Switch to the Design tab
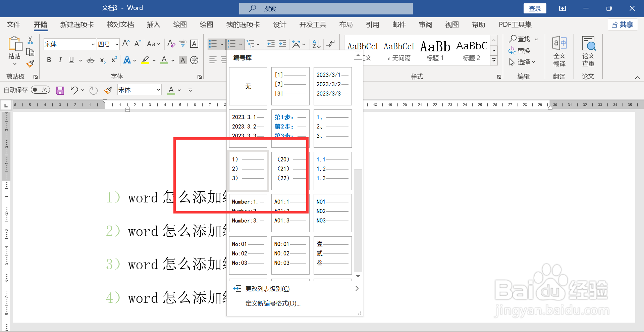The width and height of the screenshot is (644, 332). click(279, 25)
